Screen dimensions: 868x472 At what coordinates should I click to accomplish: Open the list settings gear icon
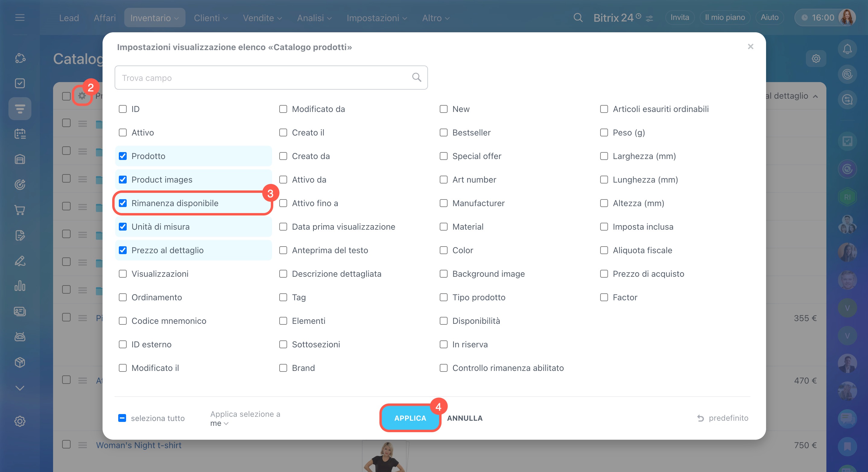click(82, 96)
